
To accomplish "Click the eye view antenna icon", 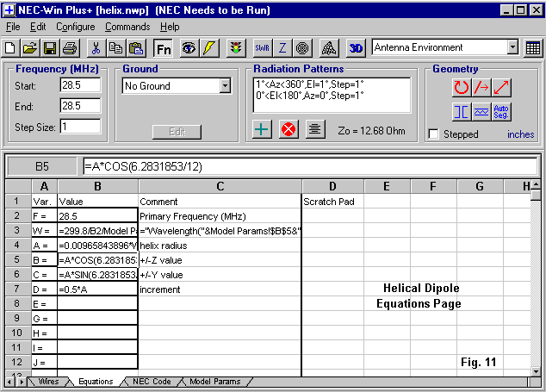I will pyautogui.click(x=187, y=47).
